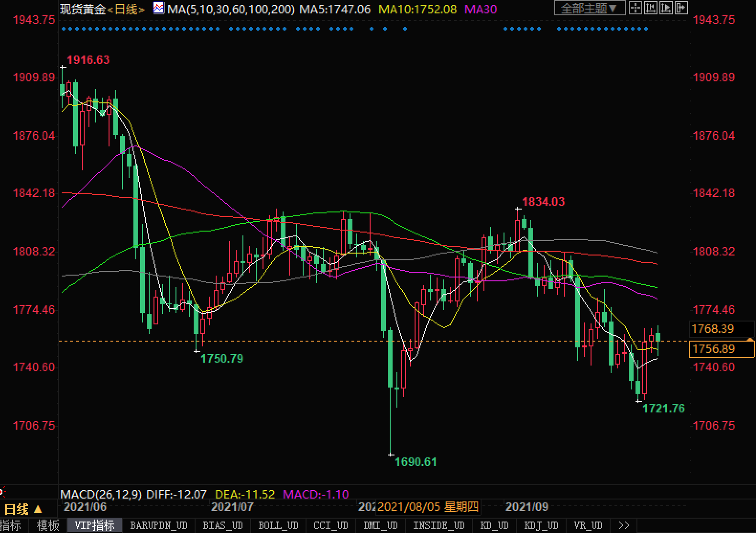This screenshot has width=756, height=533.
Task: Open the 全部主题 theme dropdown
Action: pyautogui.click(x=589, y=8)
